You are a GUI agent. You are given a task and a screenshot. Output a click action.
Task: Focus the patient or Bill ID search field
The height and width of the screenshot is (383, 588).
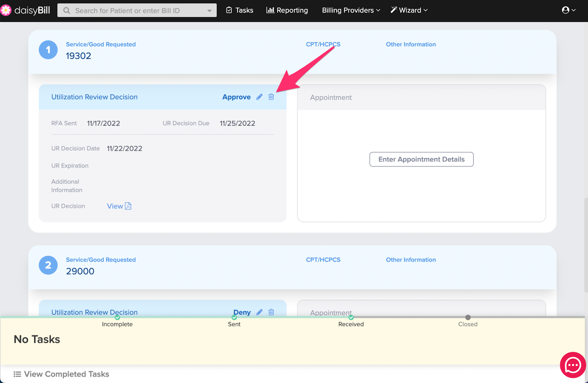coord(137,11)
